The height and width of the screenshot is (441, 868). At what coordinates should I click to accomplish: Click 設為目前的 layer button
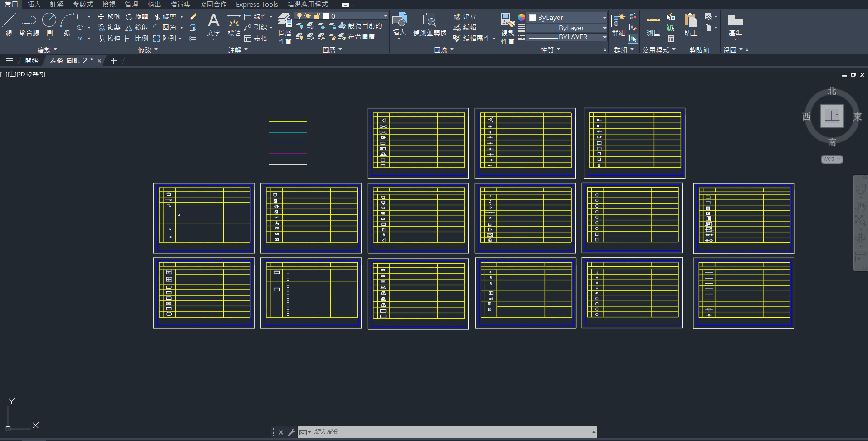(361, 26)
